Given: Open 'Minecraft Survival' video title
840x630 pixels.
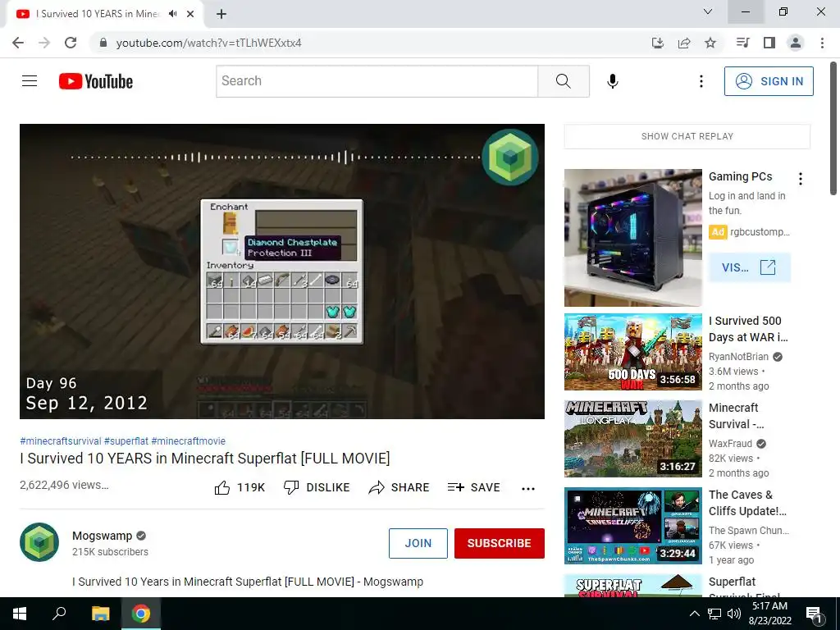Looking at the screenshot, I should 737,416.
